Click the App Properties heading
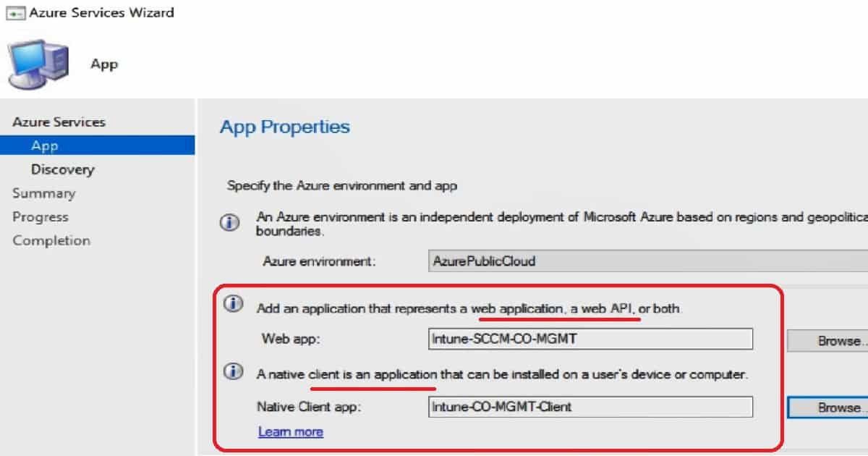868x456 pixels. click(x=285, y=127)
